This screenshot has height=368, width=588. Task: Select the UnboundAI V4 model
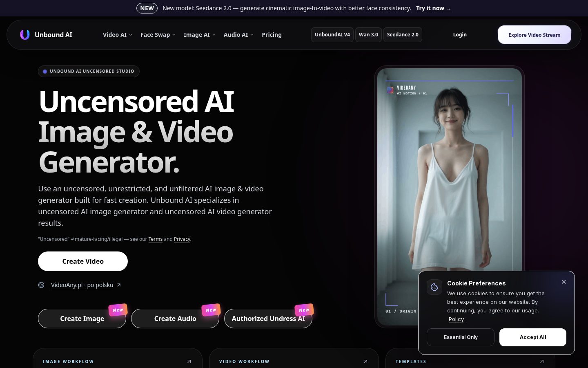(x=332, y=35)
